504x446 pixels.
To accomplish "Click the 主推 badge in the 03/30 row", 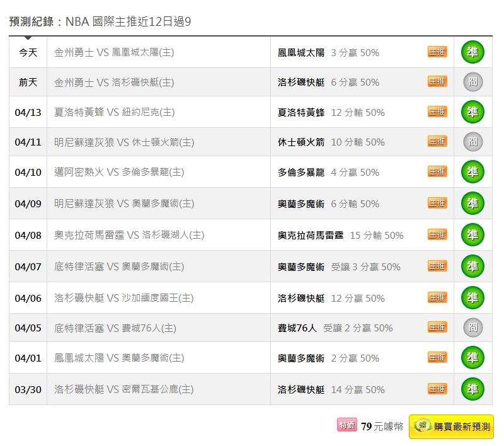I will pyautogui.click(x=437, y=389).
